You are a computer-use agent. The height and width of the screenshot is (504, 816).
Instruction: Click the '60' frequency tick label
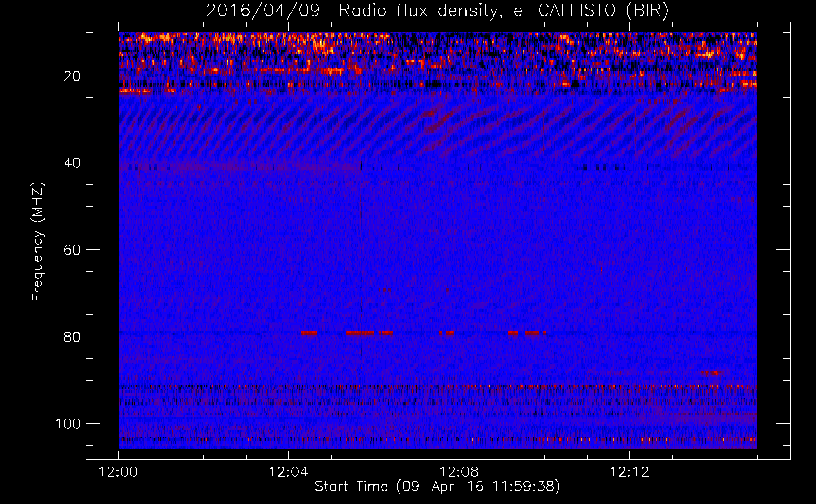tap(73, 250)
